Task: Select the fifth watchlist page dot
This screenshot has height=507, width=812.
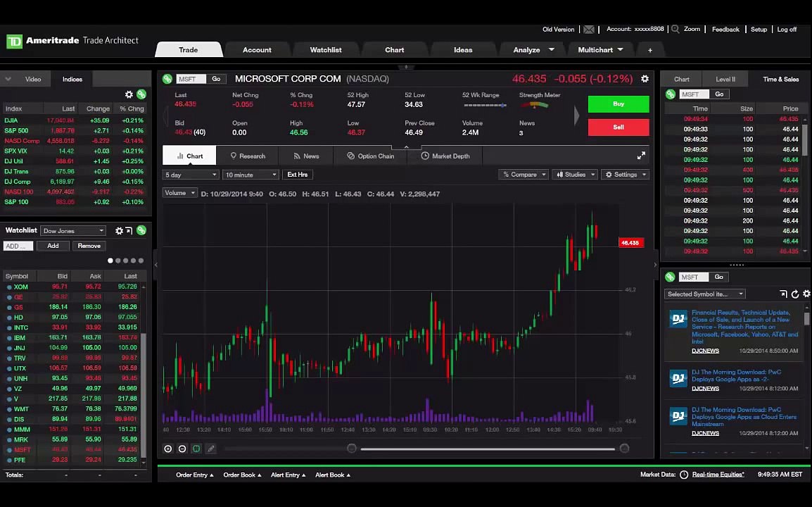Action: (141, 261)
